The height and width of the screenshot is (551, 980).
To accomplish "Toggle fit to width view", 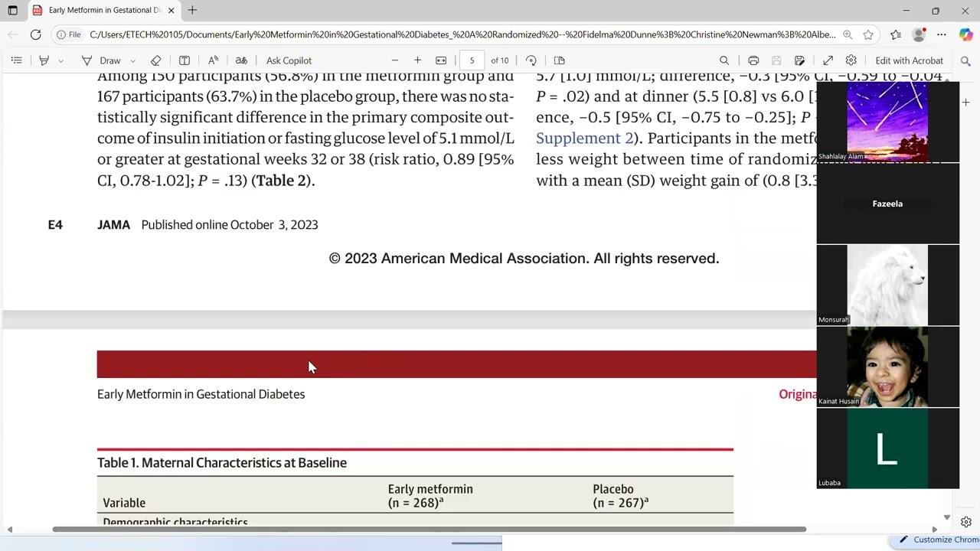I will tap(441, 60).
